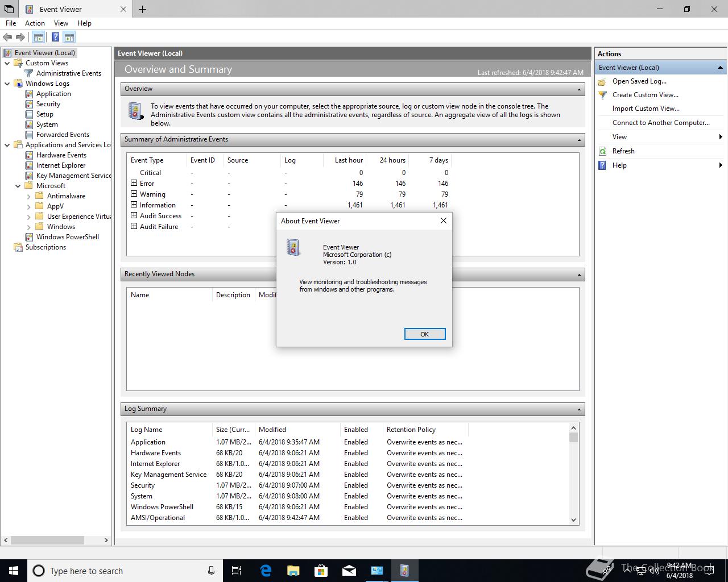Screen dimensions: 728x582
Task: Click the Application log icon in tree
Action: [x=29, y=94]
